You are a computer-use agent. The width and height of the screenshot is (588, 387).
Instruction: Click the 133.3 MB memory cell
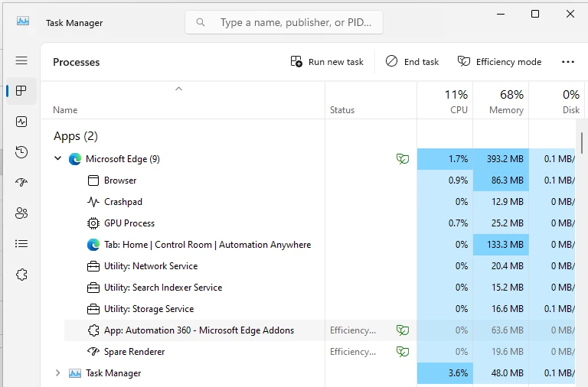click(x=501, y=245)
